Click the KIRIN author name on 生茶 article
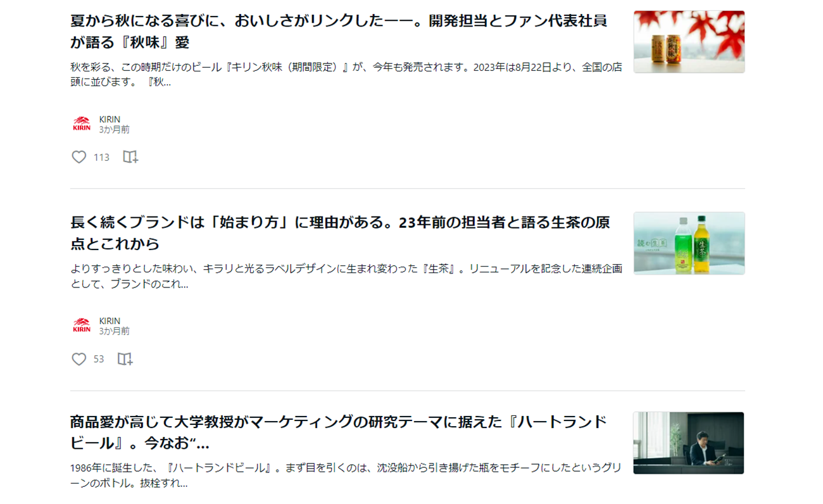The height and width of the screenshot is (504, 823). tap(110, 321)
